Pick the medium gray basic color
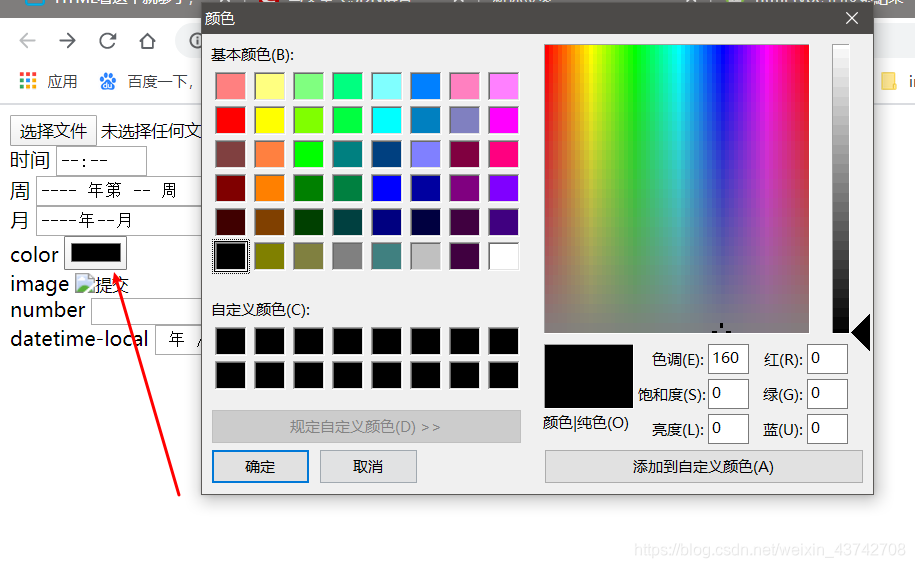This screenshot has width=915, height=568. [x=348, y=256]
